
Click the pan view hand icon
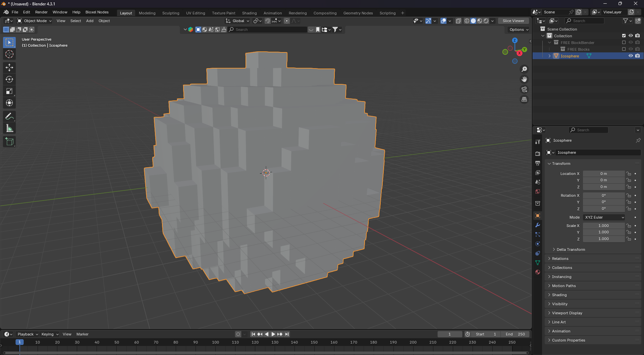tap(524, 79)
